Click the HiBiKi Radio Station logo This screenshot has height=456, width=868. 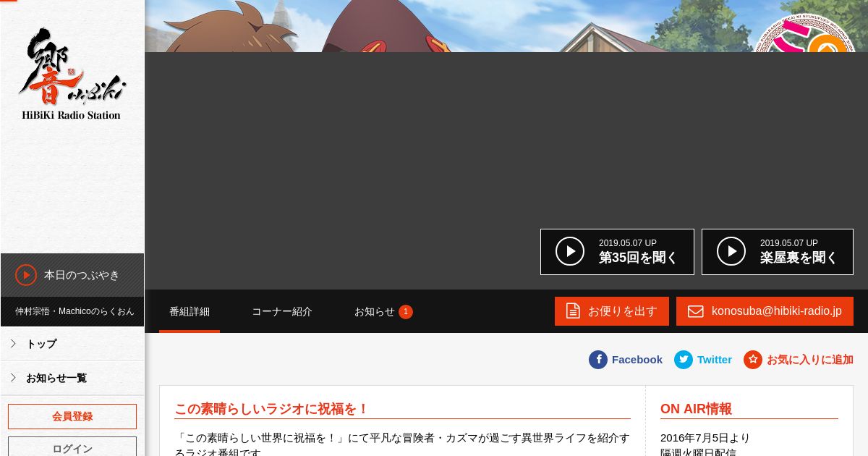pos(72,74)
